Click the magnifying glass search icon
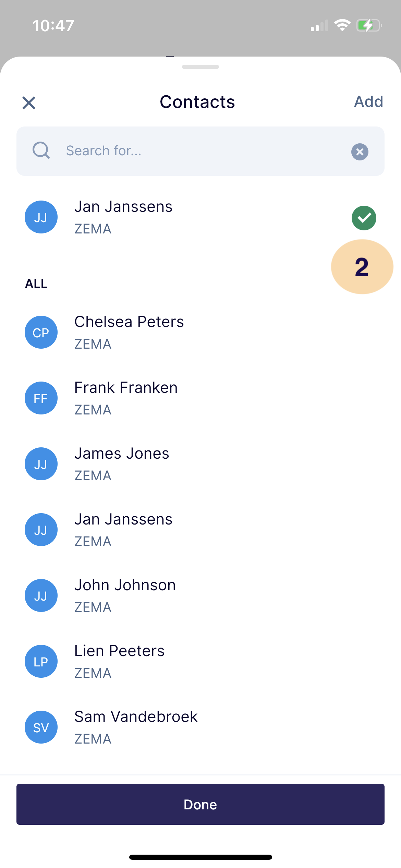This screenshot has height=868, width=401. tap(41, 150)
